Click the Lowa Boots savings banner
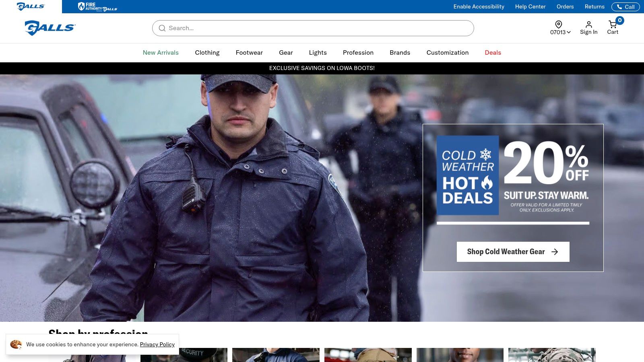The image size is (644, 362). pos(322,68)
